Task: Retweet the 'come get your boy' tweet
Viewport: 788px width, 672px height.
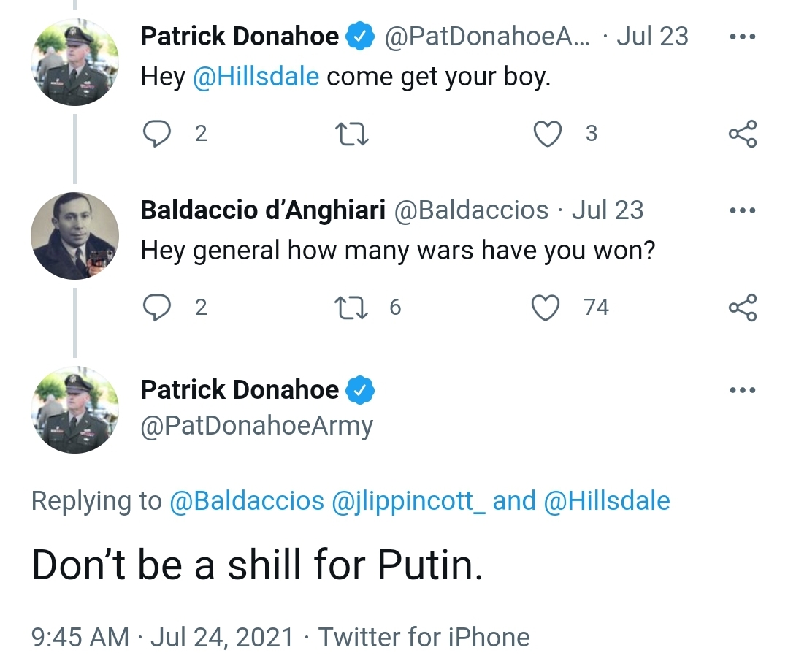Action: point(352,134)
